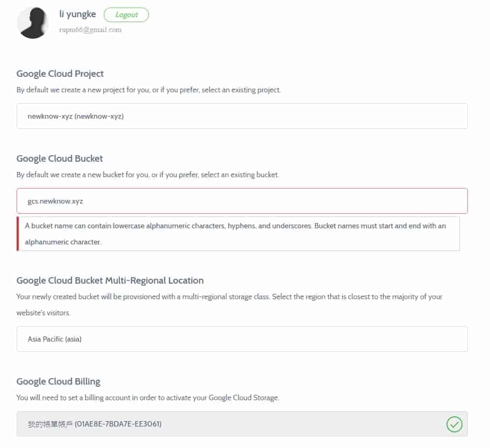Click the bucket name error message box
This screenshot has height=448, width=490.
point(238,234)
